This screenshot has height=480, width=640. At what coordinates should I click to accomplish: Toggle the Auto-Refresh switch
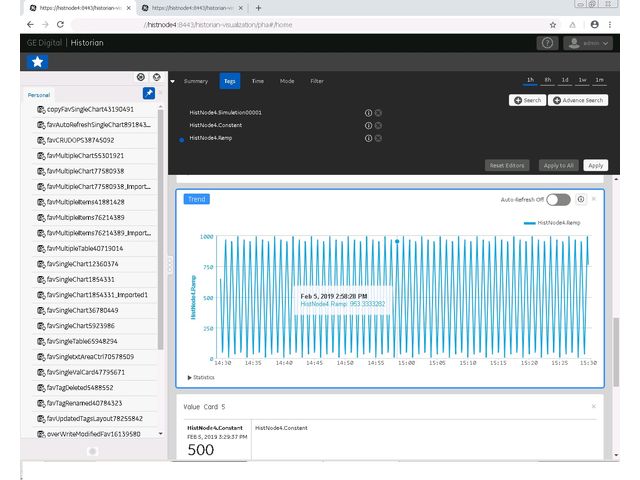[558, 199]
